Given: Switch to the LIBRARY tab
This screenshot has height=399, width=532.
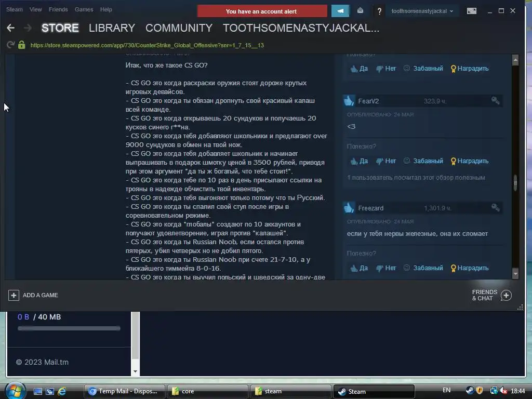Looking at the screenshot, I should (x=112, y=28).
